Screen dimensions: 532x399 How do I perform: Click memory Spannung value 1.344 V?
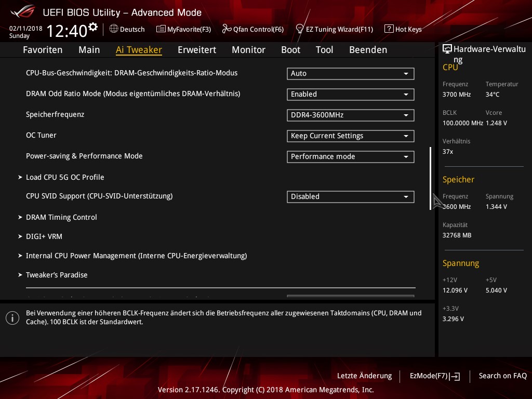496,207
